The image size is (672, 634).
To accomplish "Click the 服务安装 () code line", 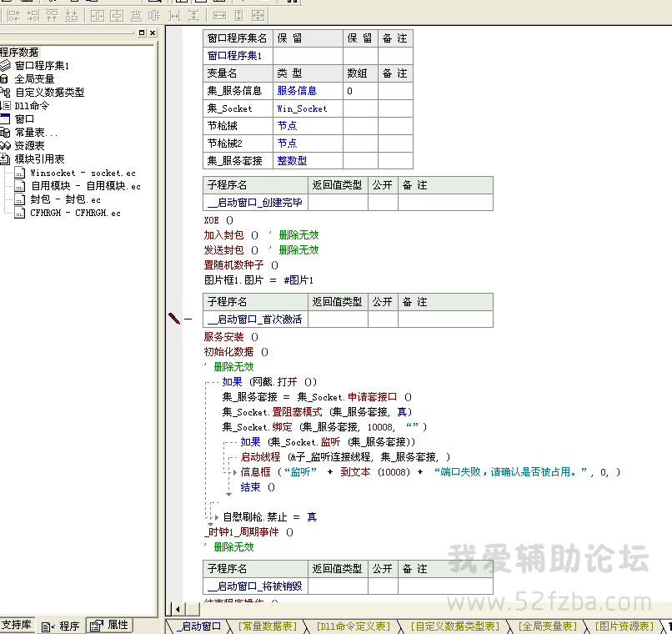I will [231, 337].
